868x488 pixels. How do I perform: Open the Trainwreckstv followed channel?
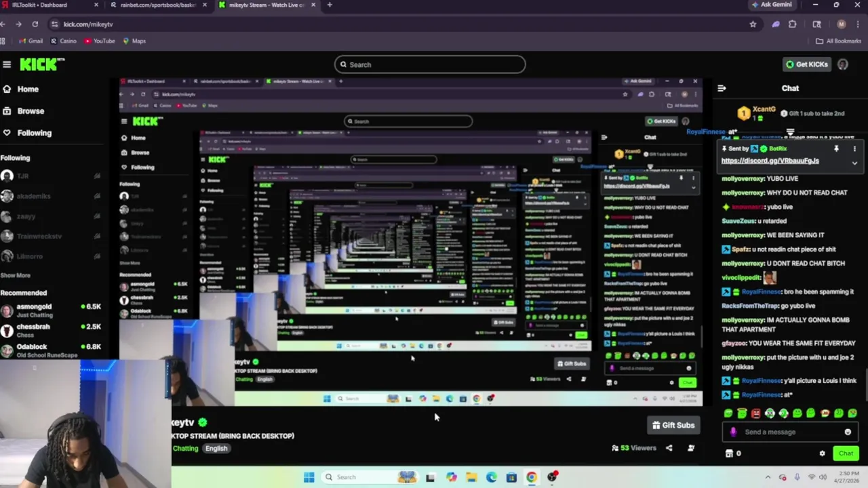click(51, 237)
